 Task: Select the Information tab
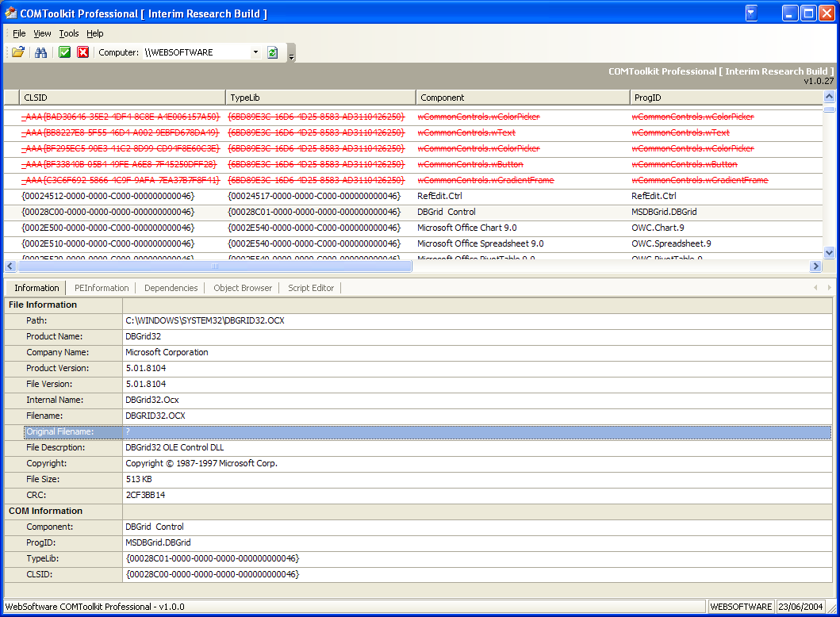pos(36,288)
